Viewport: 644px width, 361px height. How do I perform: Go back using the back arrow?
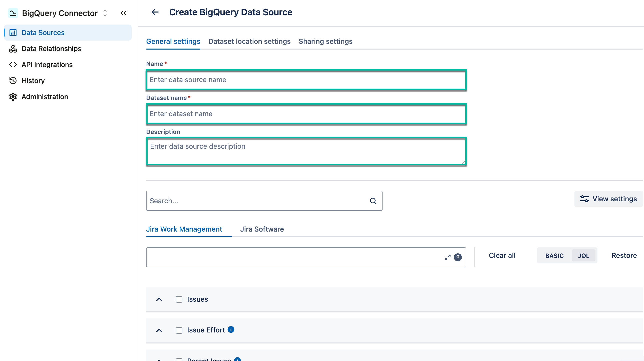click(155, 12)
